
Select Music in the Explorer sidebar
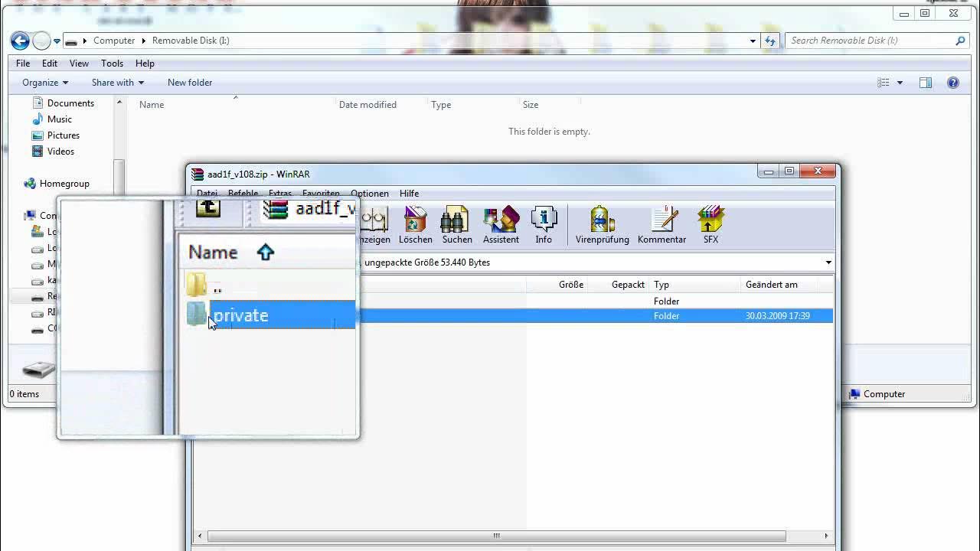pos(59,119)
